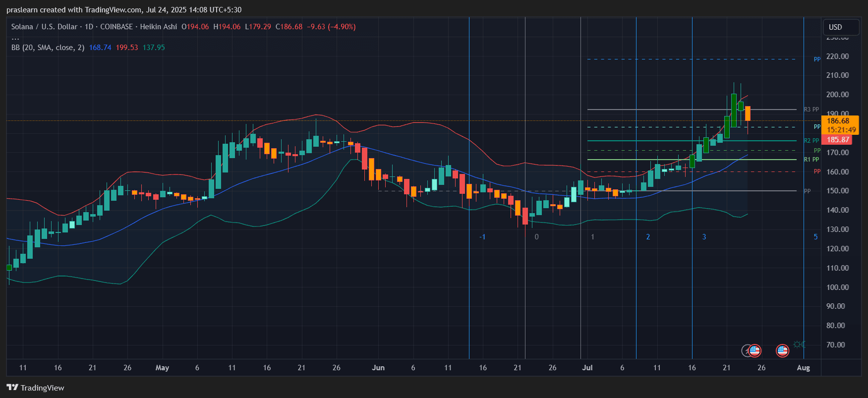Screen dimensions: 868x398
Task: Expand the three-dots legend menu
Action: coord(15,38)
